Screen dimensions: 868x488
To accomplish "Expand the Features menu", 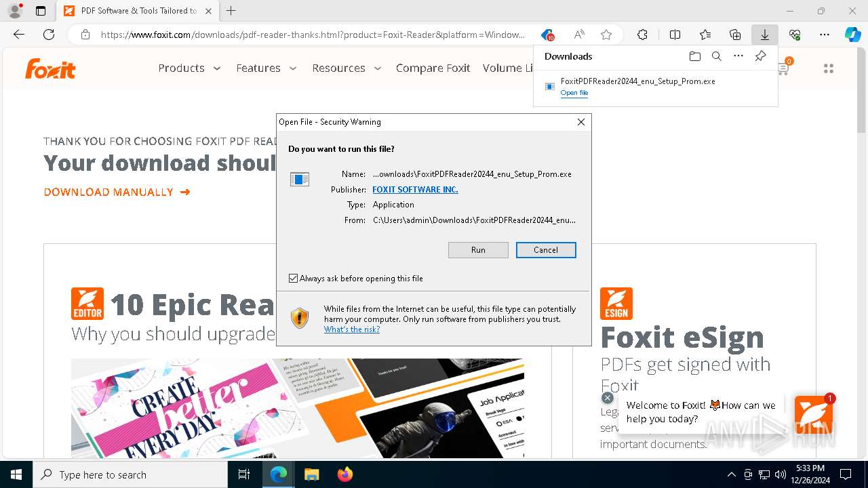I will (x=267, y=68).
